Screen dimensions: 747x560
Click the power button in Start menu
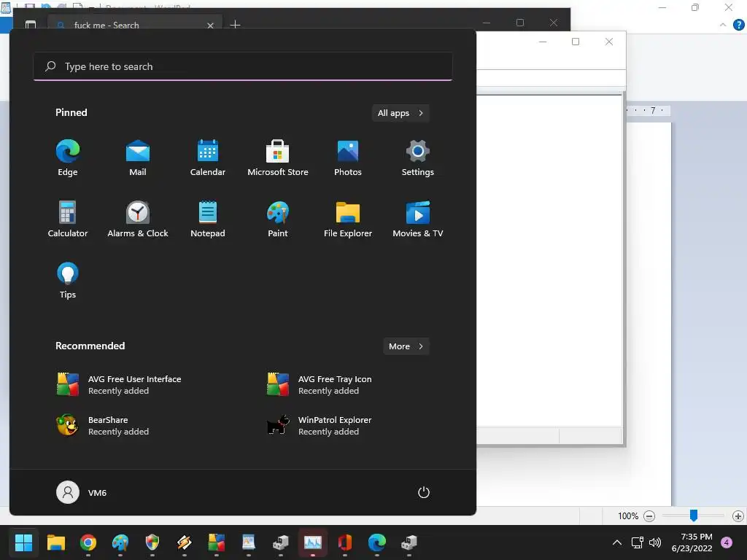pyautogui.click(x=424, y=492)
